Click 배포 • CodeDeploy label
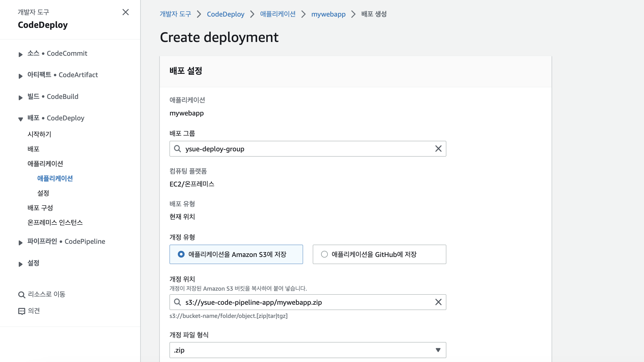The height and width of the screenshot is (362, 644). pos(56,118)
